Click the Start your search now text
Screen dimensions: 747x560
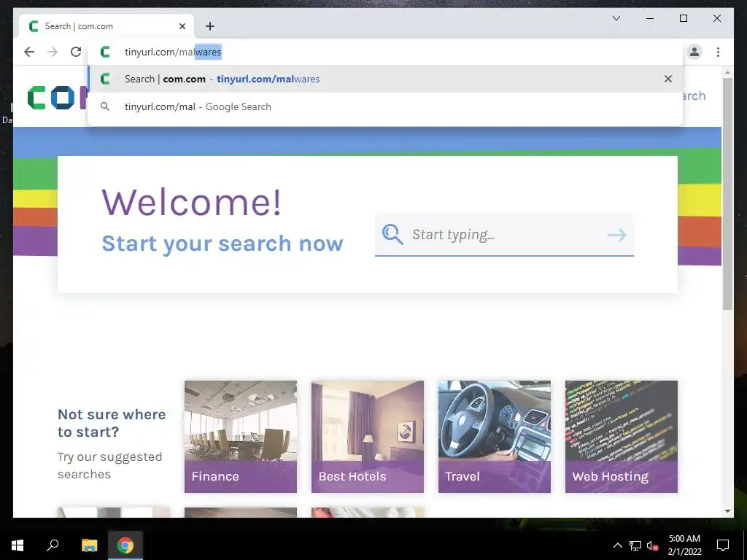222,244
